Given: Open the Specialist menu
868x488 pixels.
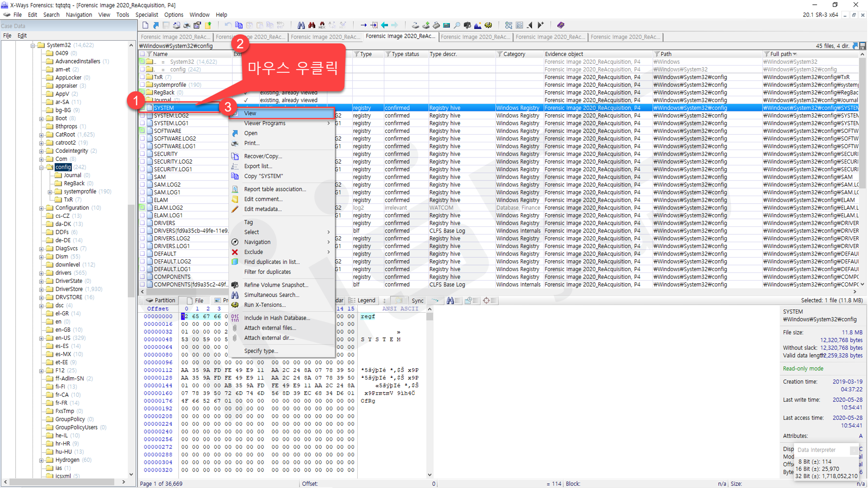Looking at the screenshot, I should pos(147,15).
